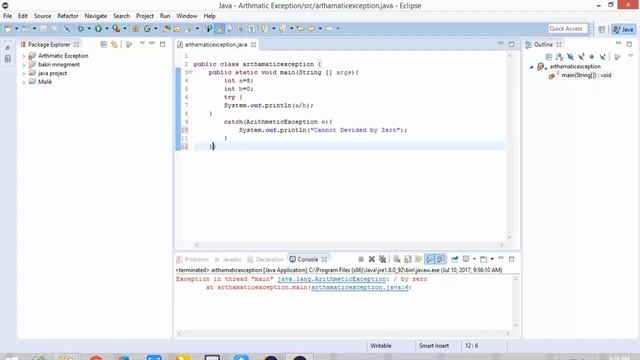Viewport: 640px width, 360px height.
Task: Toggle Hide Fields in Outline
Action: (x=570, y=57)
